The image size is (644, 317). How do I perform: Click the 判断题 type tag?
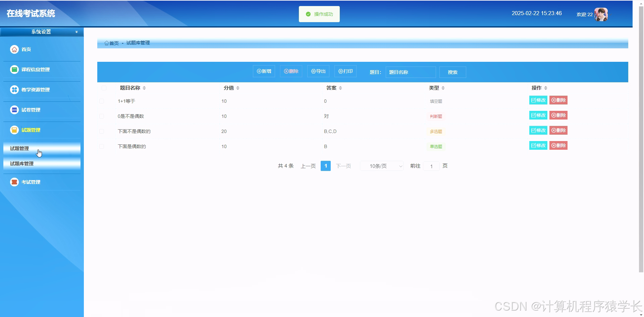436,116
